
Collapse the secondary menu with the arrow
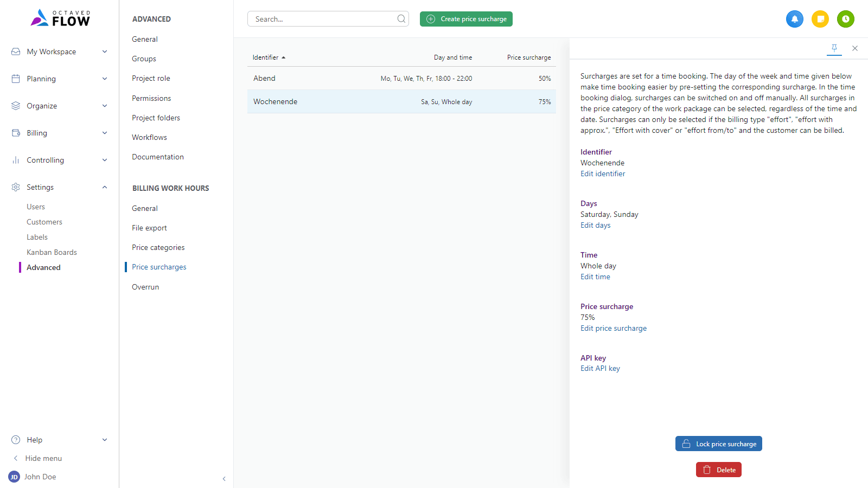click(x=224, y=479)
